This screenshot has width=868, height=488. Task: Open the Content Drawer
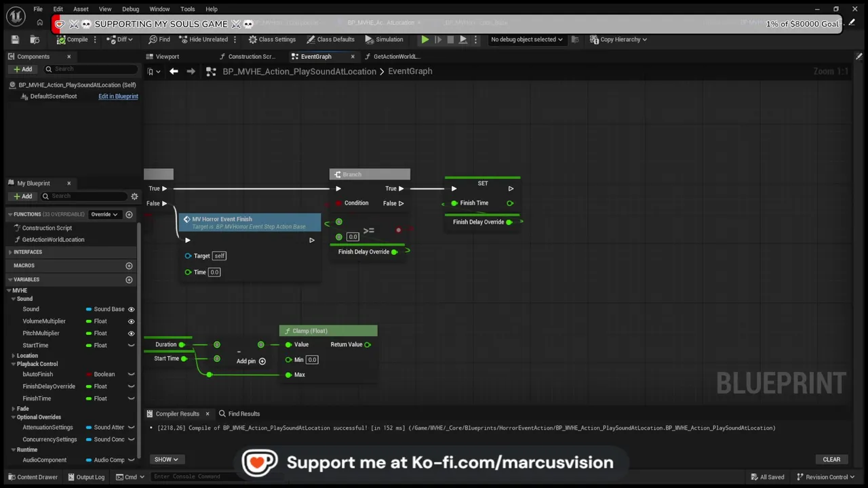click(33, 477)
